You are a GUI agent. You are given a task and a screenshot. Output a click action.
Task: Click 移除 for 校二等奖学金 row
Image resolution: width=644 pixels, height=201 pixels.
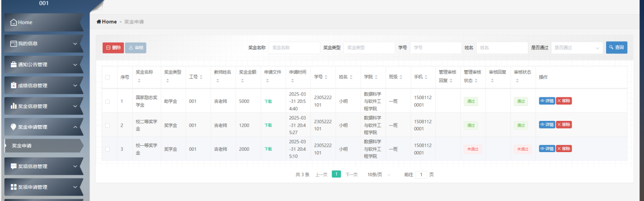[564, 124]
